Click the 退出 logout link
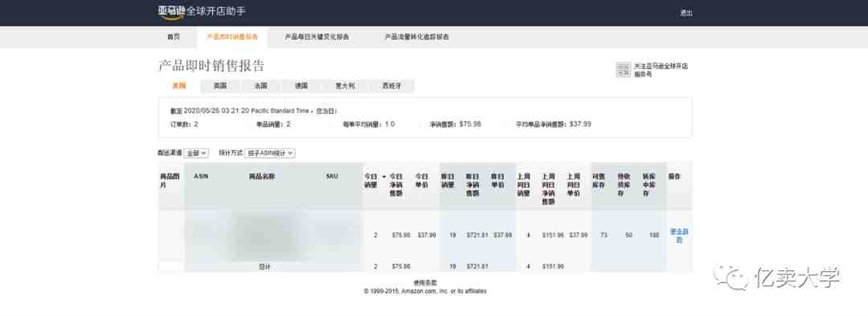Screen dimensions: 868x316 tap(686, 14)
